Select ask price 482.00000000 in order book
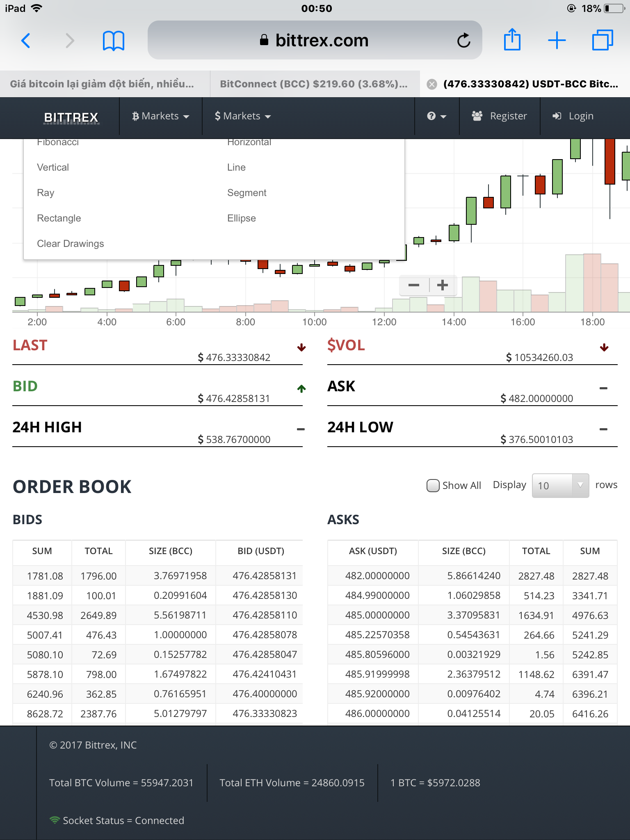The image size is (630, 840). [377, 576]
